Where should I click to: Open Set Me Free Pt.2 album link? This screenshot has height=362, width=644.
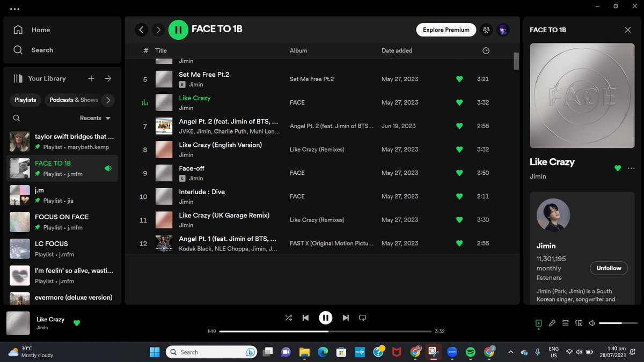coord(312,79)
